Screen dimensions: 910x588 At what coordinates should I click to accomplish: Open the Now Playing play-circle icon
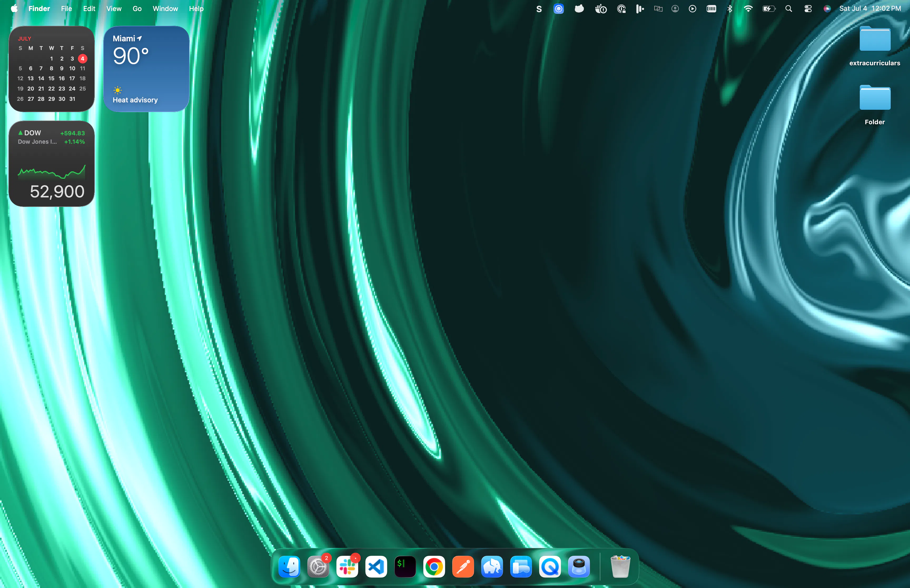click(x=692, y=9)
